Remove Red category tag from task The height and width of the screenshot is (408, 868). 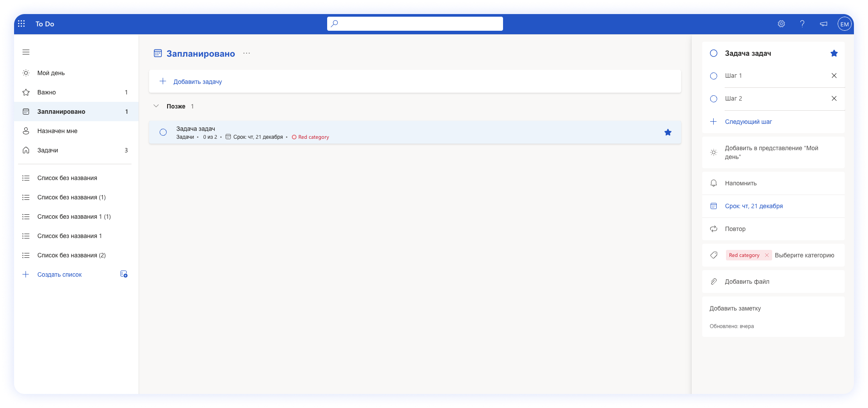point(766,255)
